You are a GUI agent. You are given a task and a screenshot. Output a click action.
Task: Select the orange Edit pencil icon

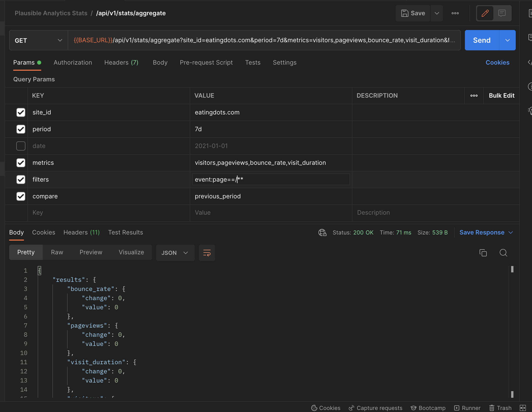485,13
